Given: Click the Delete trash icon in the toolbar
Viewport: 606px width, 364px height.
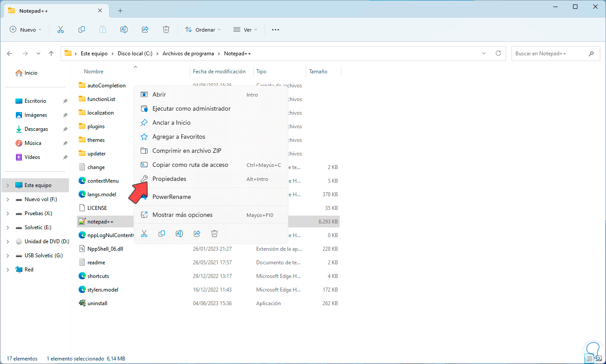Looking at the screenshot, I should (166, 29).
